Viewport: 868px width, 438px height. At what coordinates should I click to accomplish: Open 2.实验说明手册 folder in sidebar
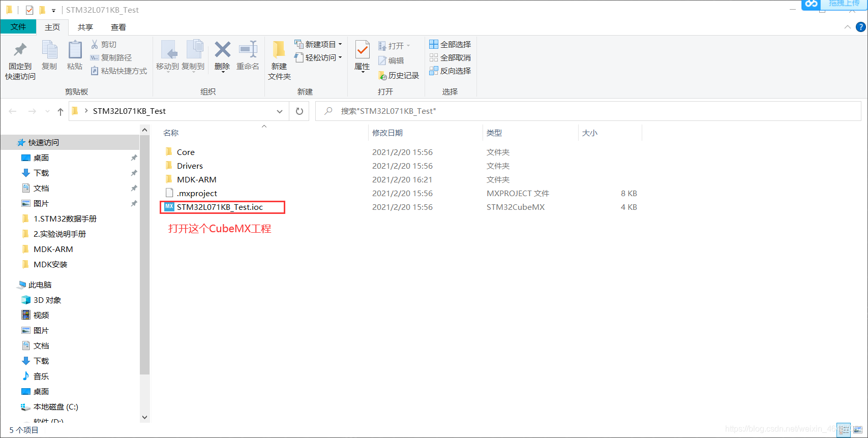pyautogui.click(x=54, y=234)
